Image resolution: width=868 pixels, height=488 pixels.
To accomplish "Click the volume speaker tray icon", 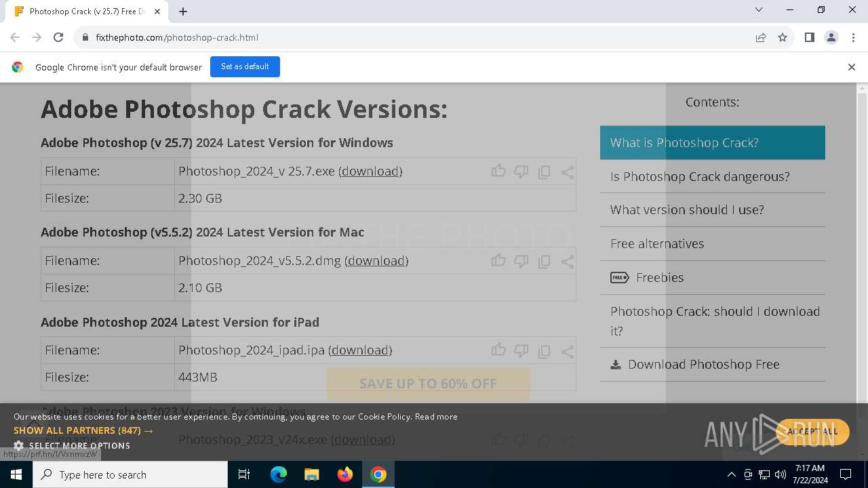I will pyautogui.click(x=781, y=474).
